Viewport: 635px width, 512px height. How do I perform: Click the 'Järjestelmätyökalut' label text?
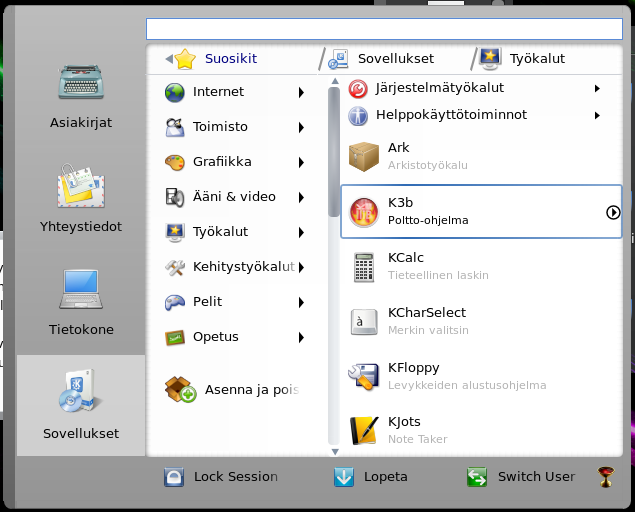pyautogui.click(x=439, y=88)
